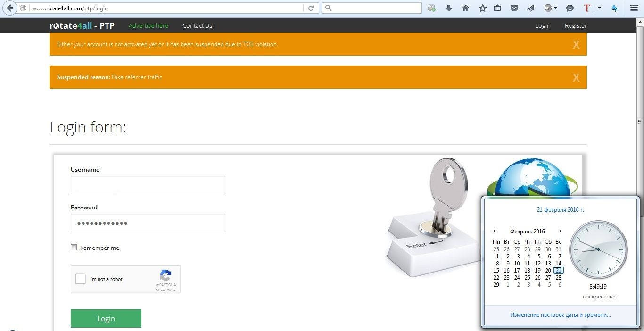Screen dimensions: 644x331
Task: Check the I'm not a robot box
Action: pos(81,279)
